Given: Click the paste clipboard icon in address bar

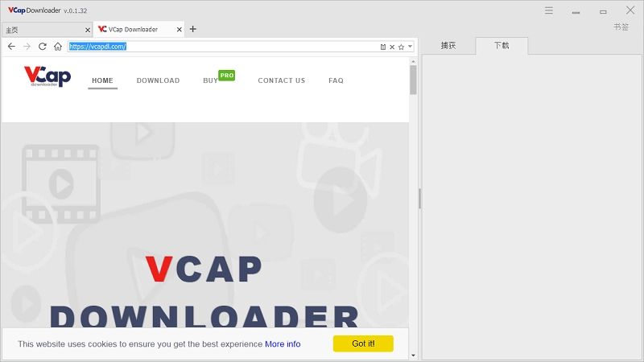Looking at the screenshot, I should 383,47.
